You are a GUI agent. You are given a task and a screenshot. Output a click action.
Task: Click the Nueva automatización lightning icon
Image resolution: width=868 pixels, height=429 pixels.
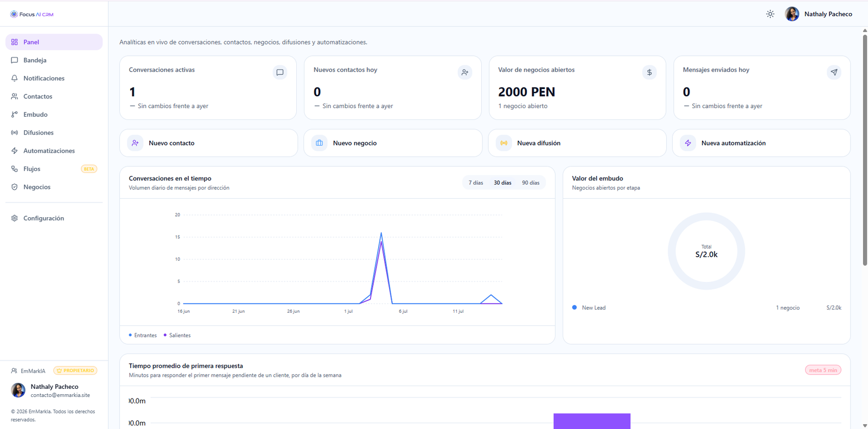pos(688,143)
